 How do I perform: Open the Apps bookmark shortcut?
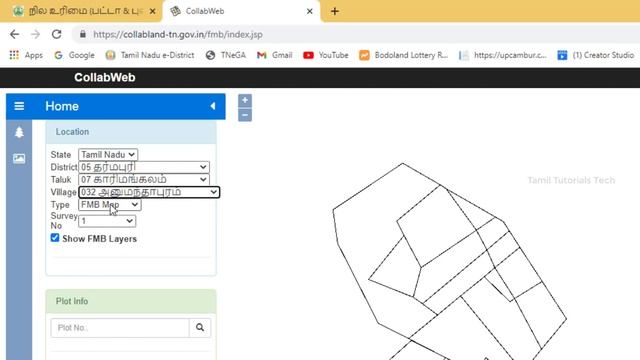tap(26, 55)
